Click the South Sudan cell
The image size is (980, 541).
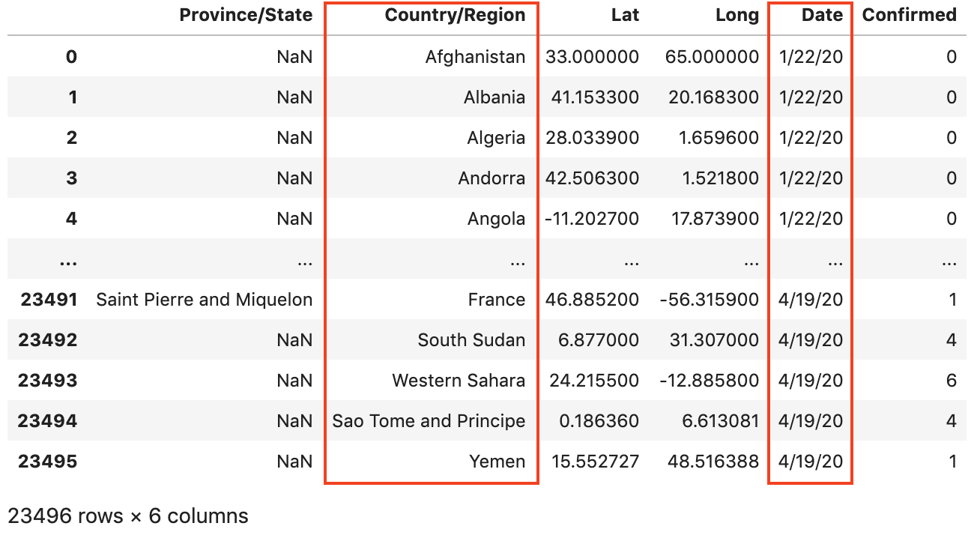471,340
